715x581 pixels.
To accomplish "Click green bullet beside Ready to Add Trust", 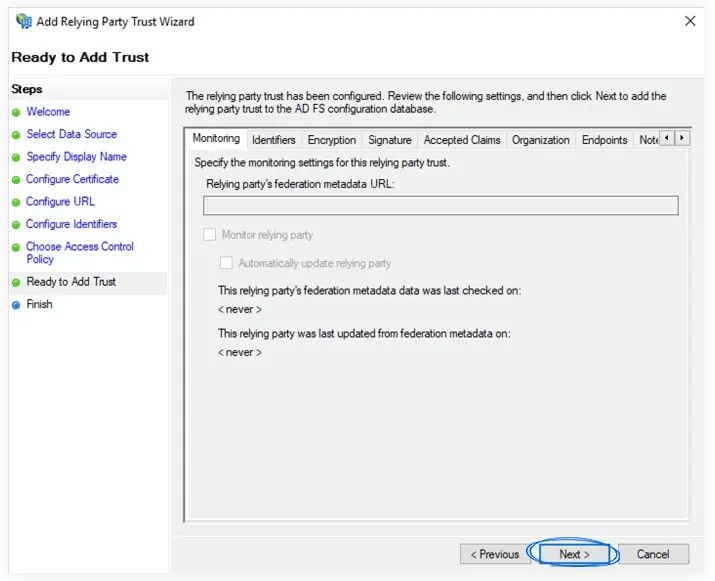I will [x=16, y=282].
